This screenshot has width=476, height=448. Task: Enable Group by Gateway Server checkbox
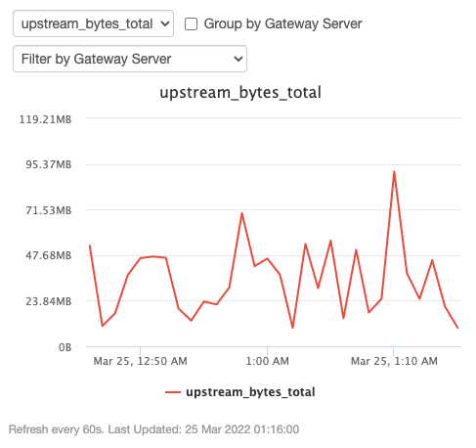[x=191, y=23]
